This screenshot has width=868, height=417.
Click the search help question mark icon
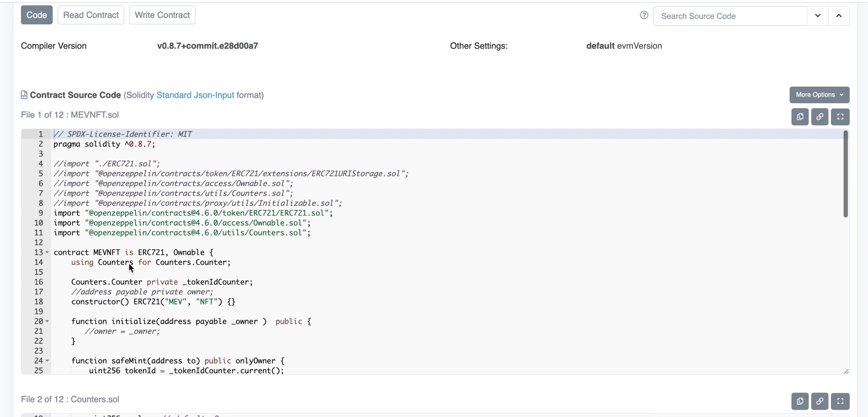coord(644,15)
